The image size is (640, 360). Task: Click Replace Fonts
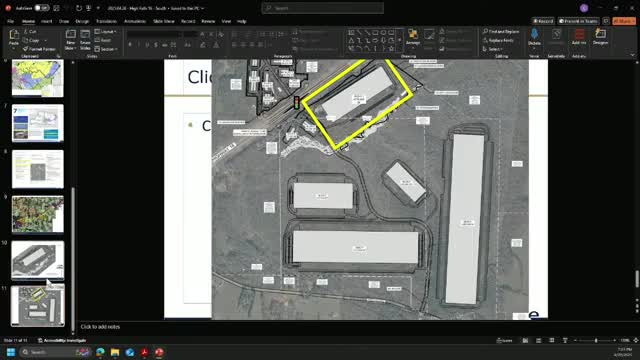tap(498, 40)
